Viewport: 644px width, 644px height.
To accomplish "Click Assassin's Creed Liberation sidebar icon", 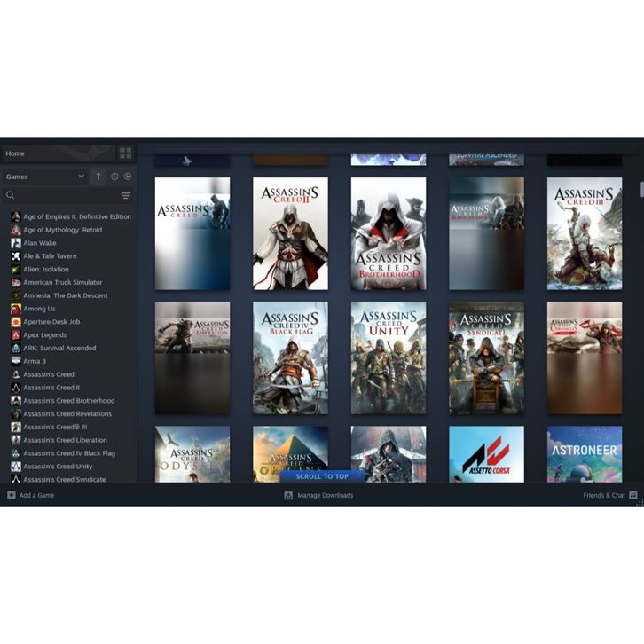I will [x=16, y=440].
